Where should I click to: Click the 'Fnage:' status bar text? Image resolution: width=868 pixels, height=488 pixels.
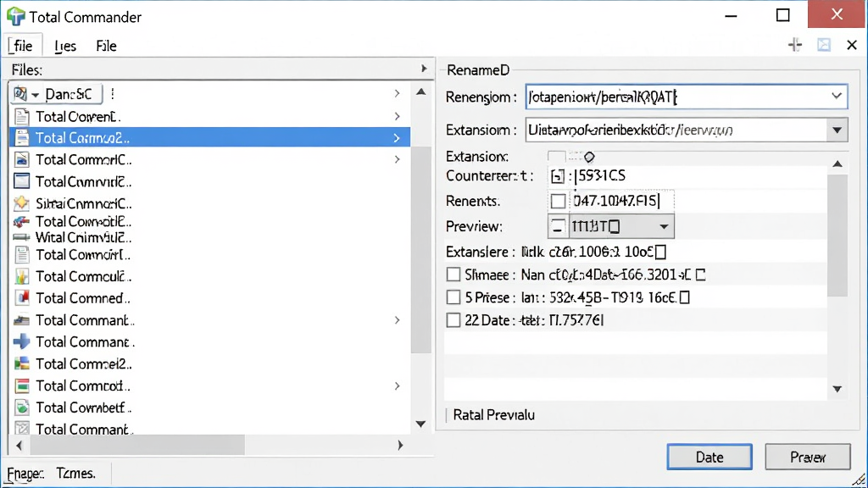point(25,474)
